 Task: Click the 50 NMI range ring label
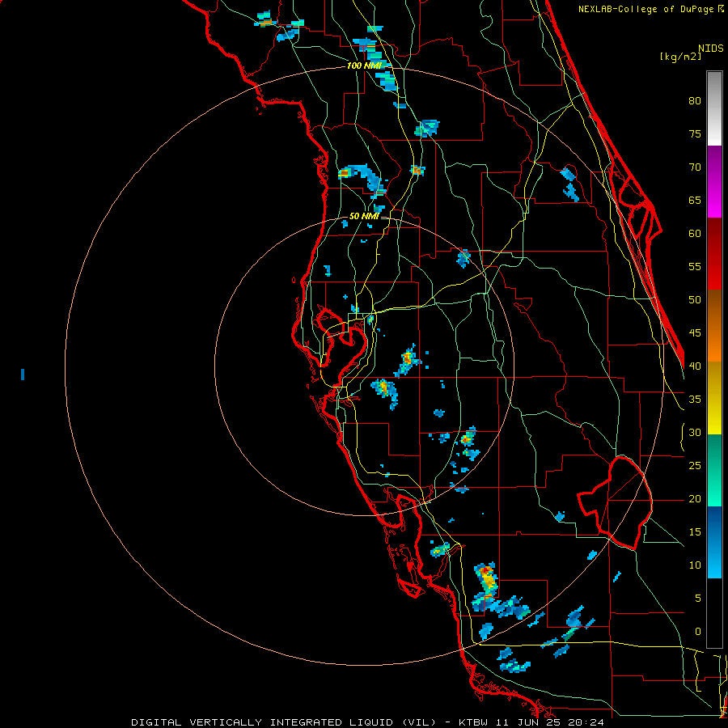click(x=364, y=216)
